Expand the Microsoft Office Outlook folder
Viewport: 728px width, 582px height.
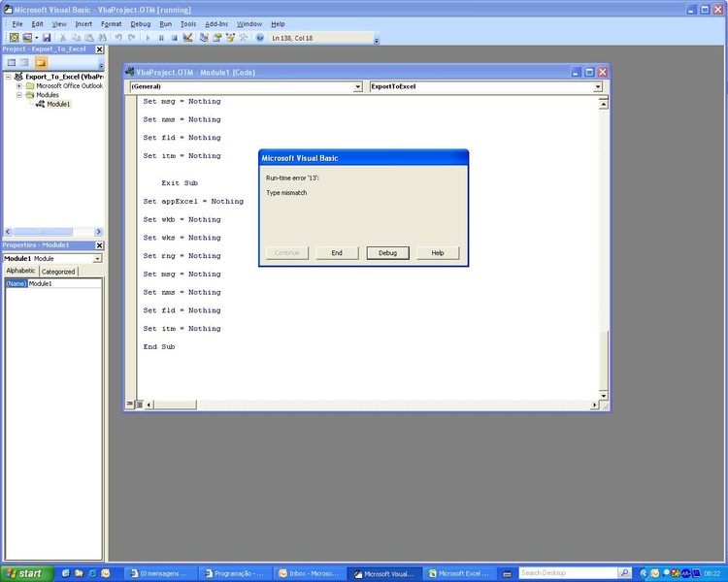point(19,86)
